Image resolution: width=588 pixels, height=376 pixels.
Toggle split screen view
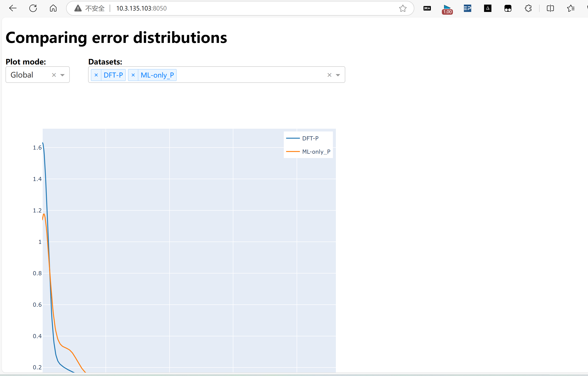pyautogui.click(x=550, y=8)
